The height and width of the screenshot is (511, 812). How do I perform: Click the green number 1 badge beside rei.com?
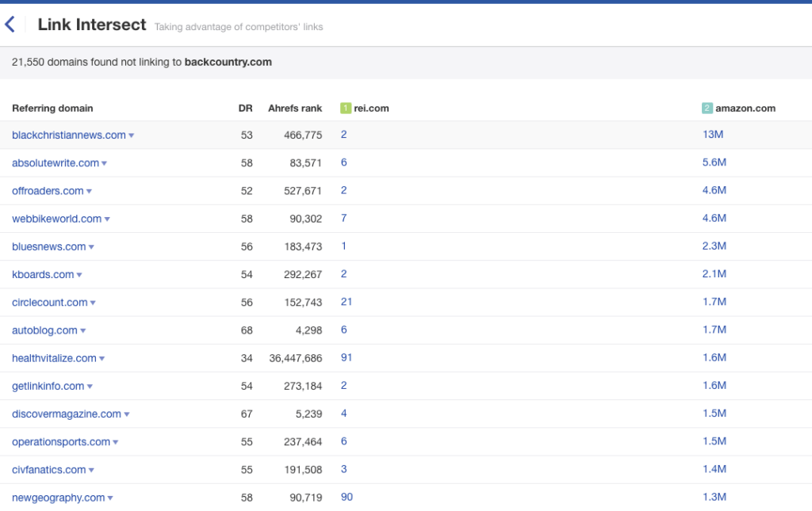click(346, 108)
